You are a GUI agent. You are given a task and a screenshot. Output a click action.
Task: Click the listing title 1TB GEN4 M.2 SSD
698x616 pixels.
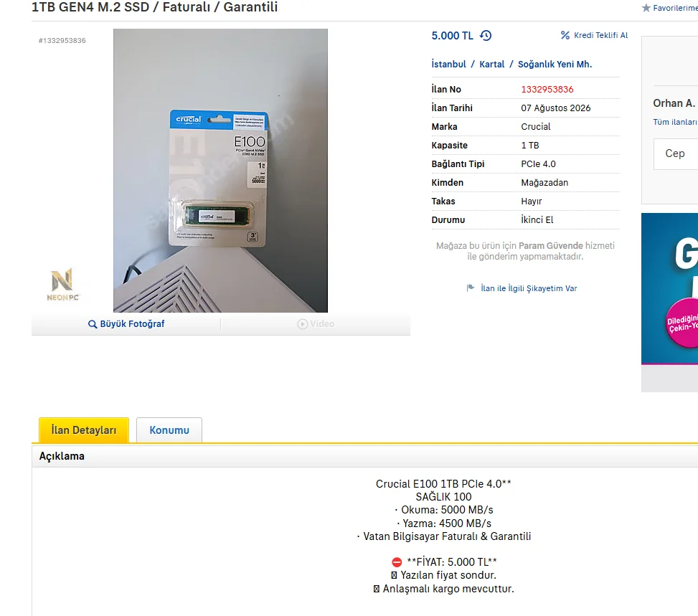click(x=154, y=7)
